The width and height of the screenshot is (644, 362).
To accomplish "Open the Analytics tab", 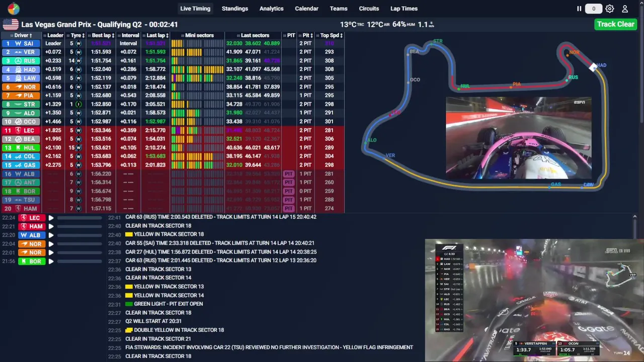I will [x=271, y=9].
